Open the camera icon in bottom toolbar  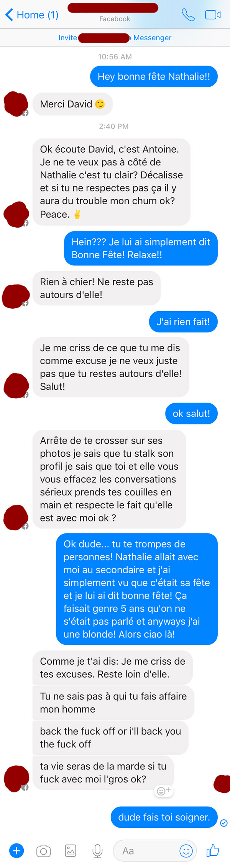click(x=43, y=851)
